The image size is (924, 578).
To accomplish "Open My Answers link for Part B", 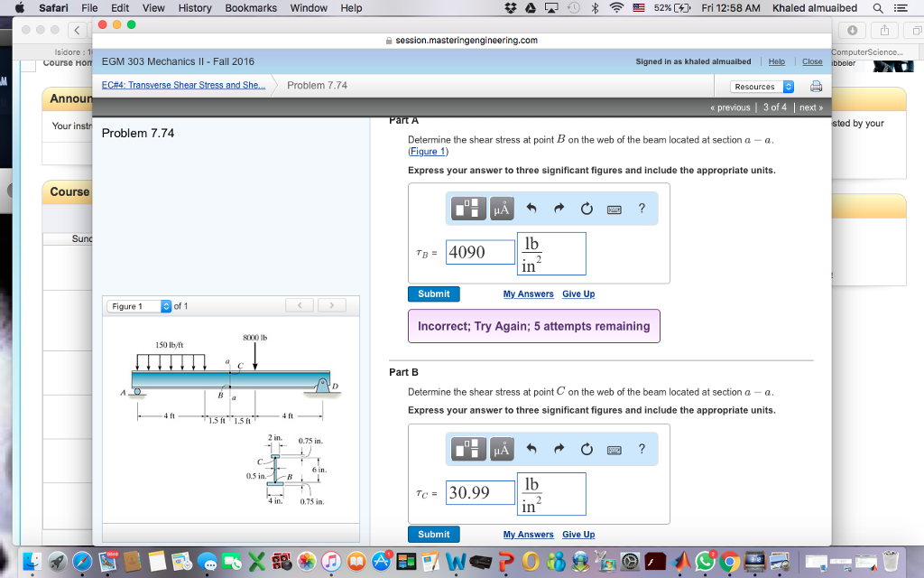I will [x=528, y=535].
